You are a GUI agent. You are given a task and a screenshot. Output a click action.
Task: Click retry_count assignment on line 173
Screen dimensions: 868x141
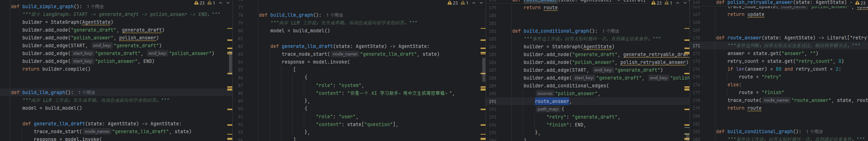click(x=785, y=61)
